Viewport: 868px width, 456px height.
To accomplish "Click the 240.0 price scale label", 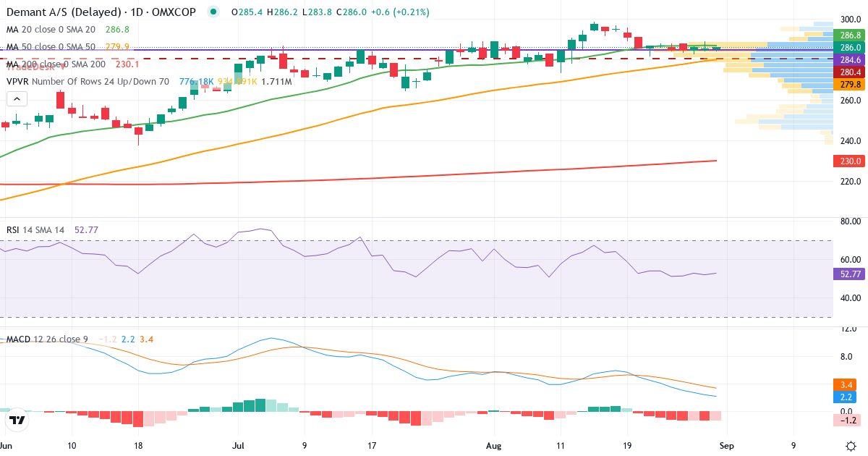I will [x=850, y=141].
